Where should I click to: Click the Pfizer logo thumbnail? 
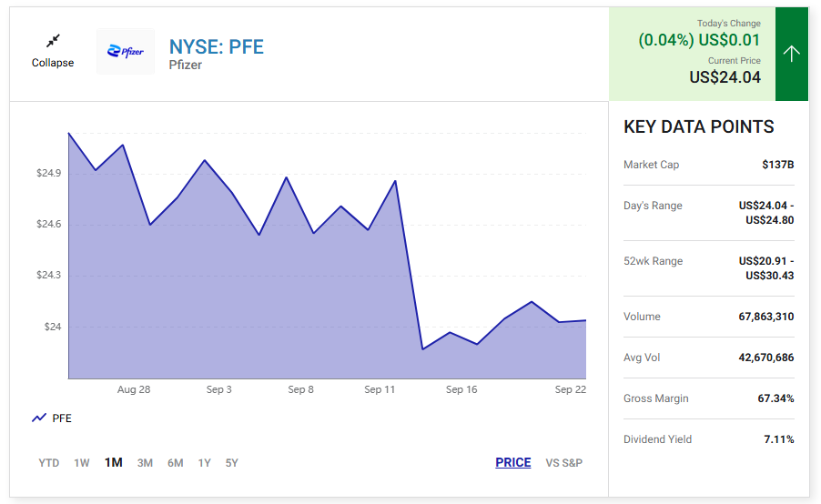click(x=126, y=51)
